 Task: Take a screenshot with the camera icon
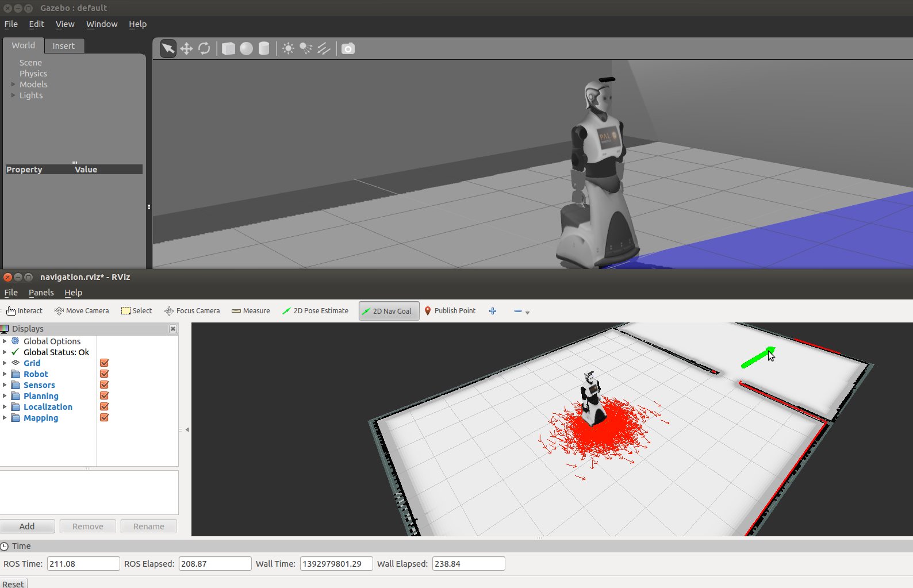coord(348,49)
